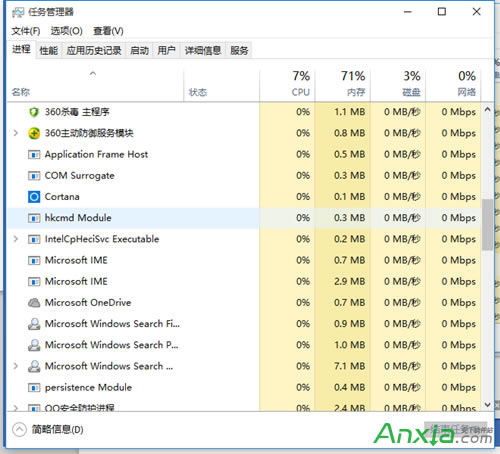Expand the 360主动防御服务模块 process group

click(15, 133)
